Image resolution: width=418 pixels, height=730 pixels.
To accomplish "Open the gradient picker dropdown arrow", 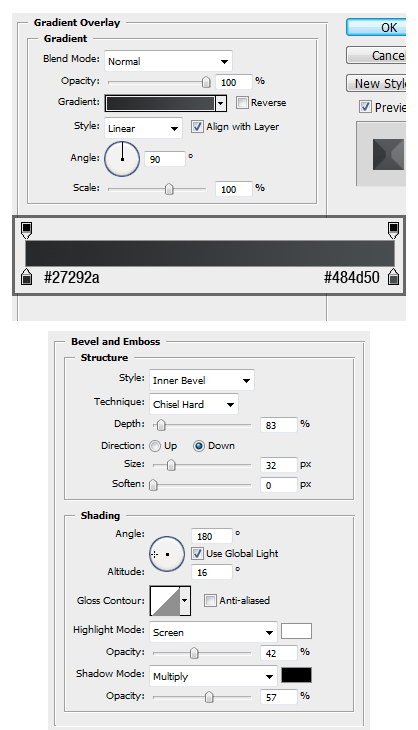I will pyautogui.click(x=221, y=103).
